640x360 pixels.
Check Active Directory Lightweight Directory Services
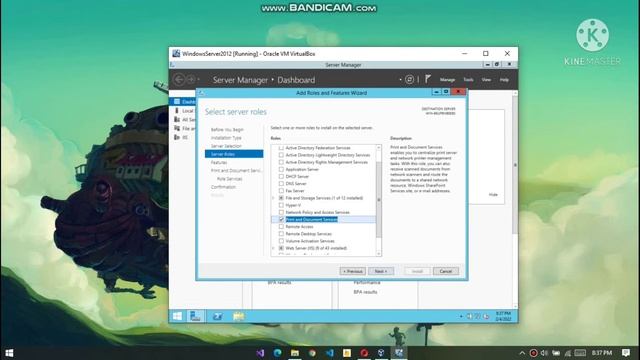click(281, 155)
